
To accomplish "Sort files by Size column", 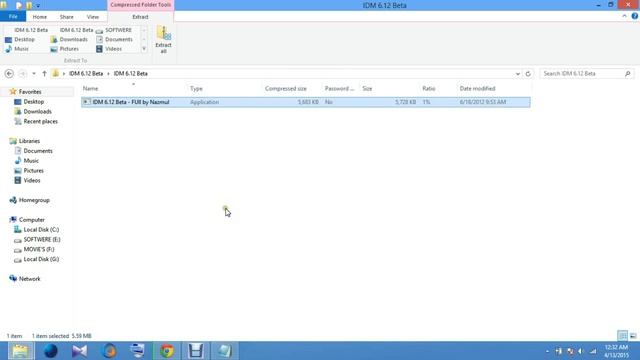I will tap(367, 89).
